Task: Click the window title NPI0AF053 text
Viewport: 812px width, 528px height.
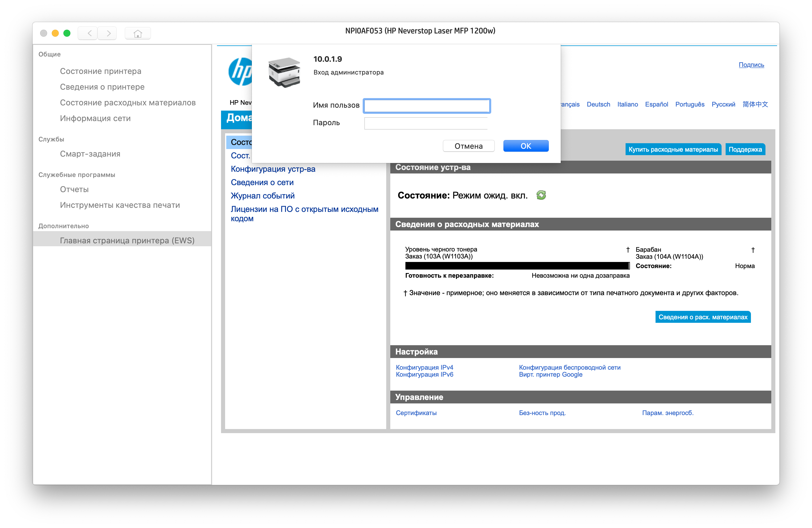Action: click(420, 31)
